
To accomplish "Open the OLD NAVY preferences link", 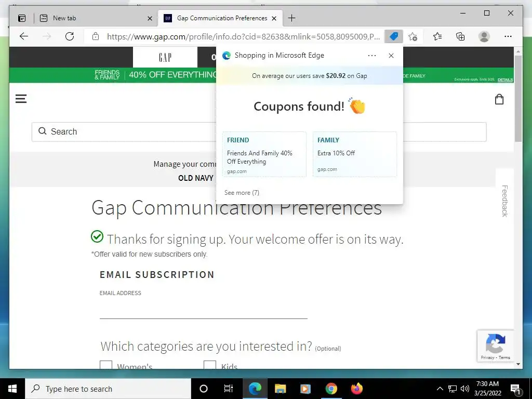I will (195, 178).
